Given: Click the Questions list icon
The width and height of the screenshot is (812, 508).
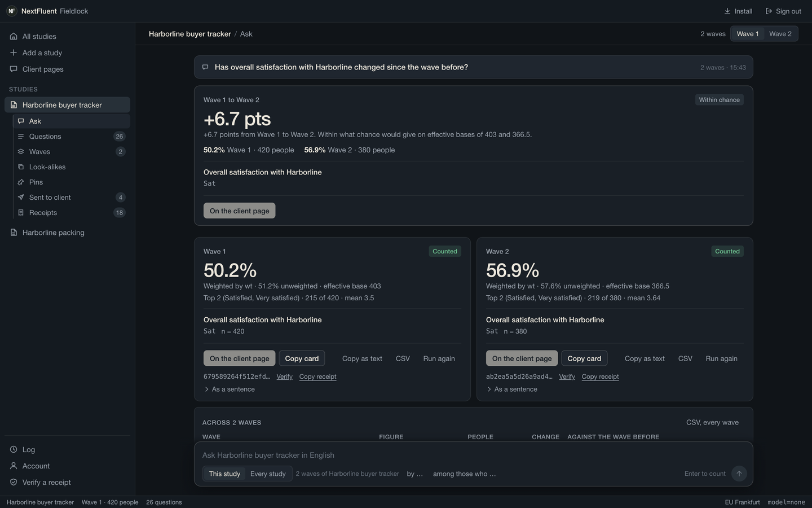Looking at the screenshot, I should click(x=21, y=137).
